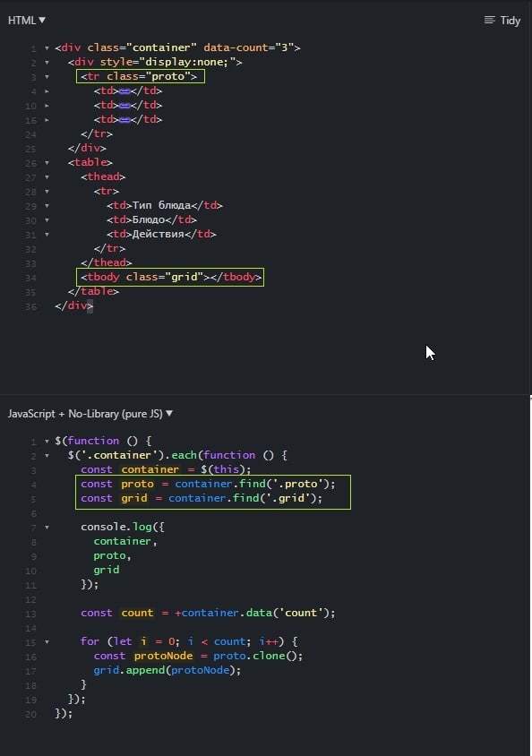Open the JavaScript + No-Library dropdown
Image resolution: width=532 pixels, height=756 pixels.
90,414
